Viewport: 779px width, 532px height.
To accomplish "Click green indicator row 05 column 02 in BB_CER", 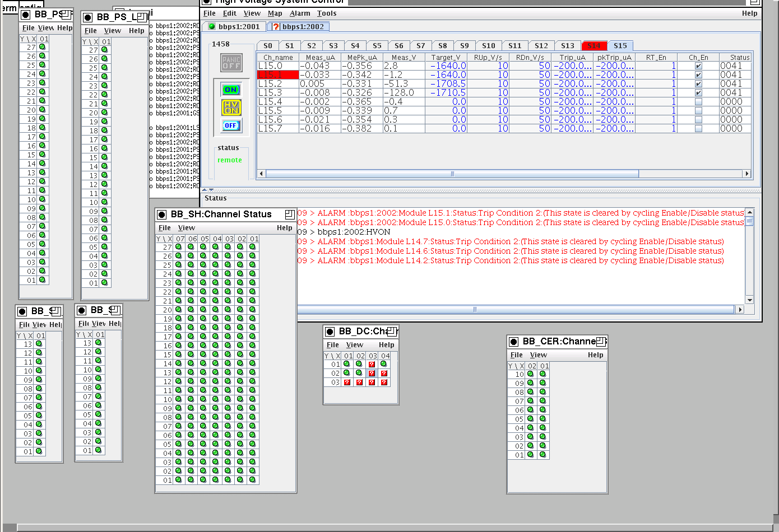I will click(x=531, y=419).
